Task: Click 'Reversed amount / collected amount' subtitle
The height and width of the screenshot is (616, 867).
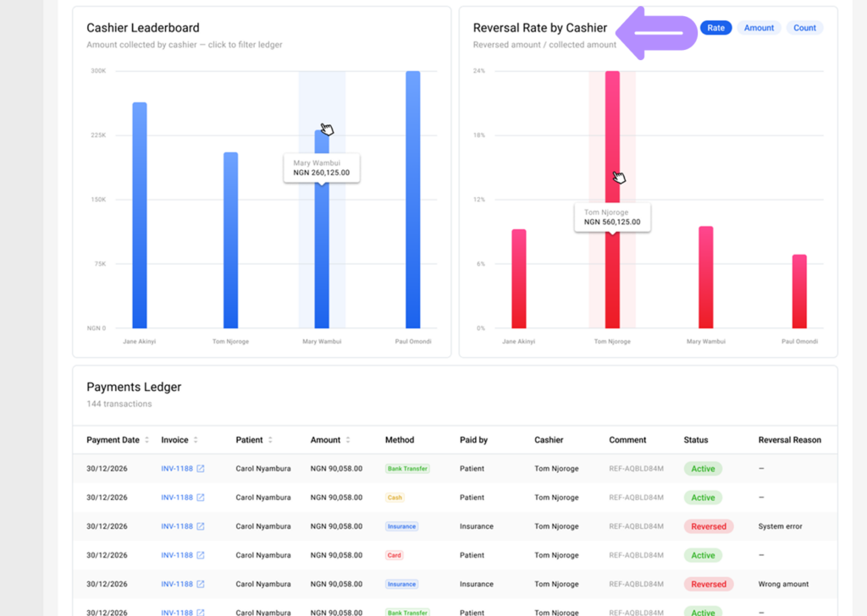Action: coord(544,45)
